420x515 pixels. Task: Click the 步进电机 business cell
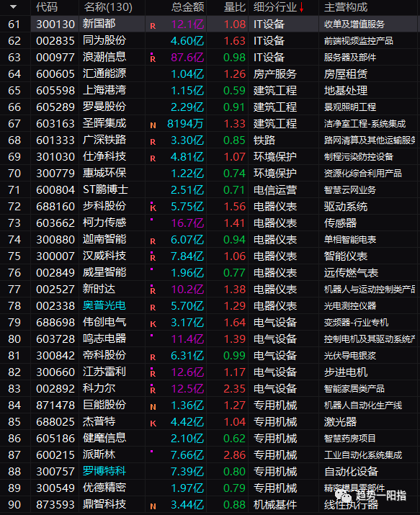coord(346,372)
